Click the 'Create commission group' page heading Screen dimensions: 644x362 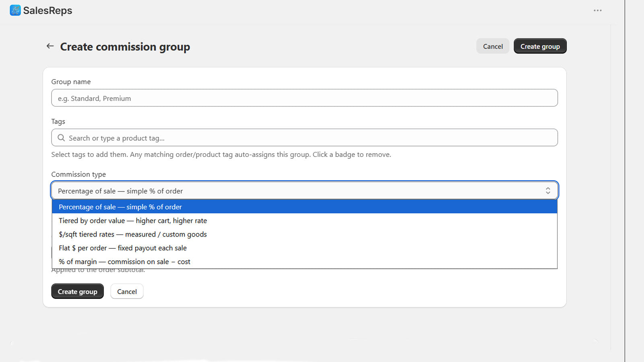click(125, 47)
